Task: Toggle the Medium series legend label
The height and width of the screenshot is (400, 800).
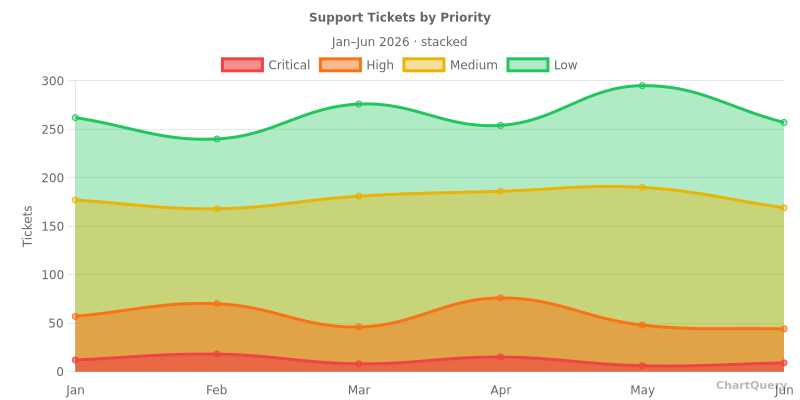Action: click(x=474, y=65)
